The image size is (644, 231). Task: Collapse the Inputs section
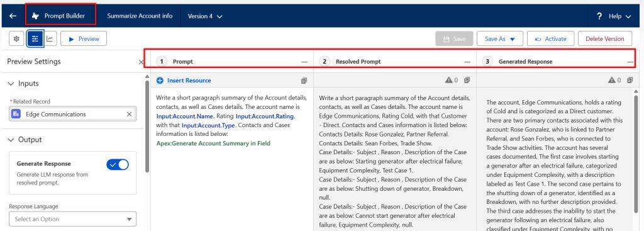[x=11, y=84]
